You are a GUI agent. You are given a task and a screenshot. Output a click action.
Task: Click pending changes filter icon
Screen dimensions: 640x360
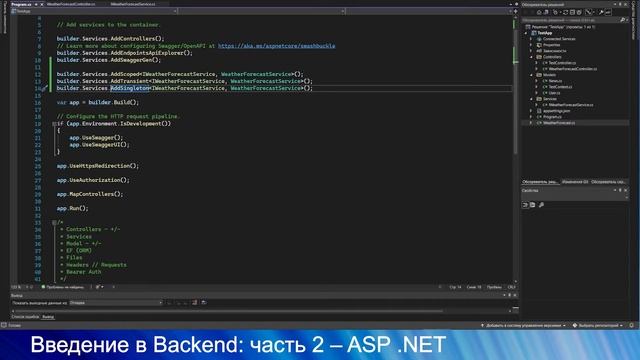[555, 12]
